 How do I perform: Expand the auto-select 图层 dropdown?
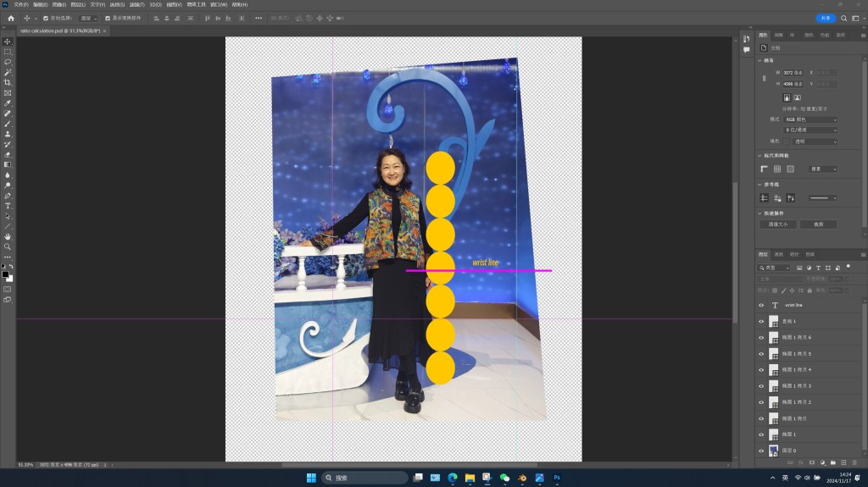coord(89,18)
